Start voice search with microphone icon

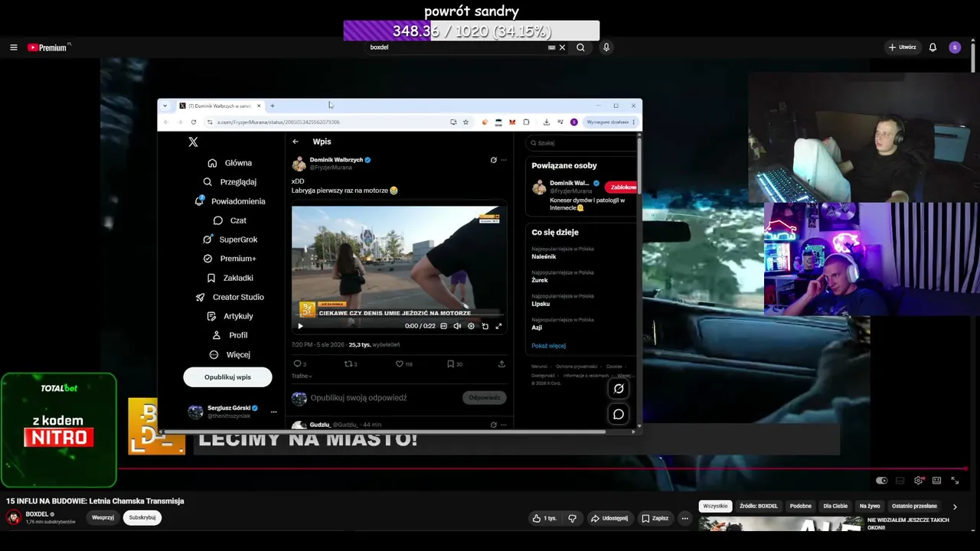click(x=606, y=47)
